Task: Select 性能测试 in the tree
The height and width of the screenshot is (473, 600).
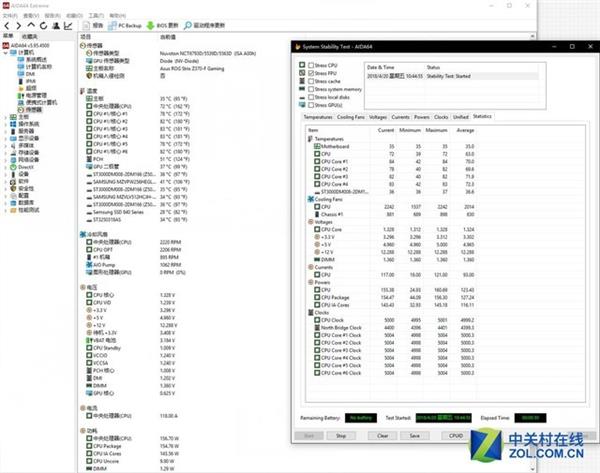Action: (x=24, y=210)
